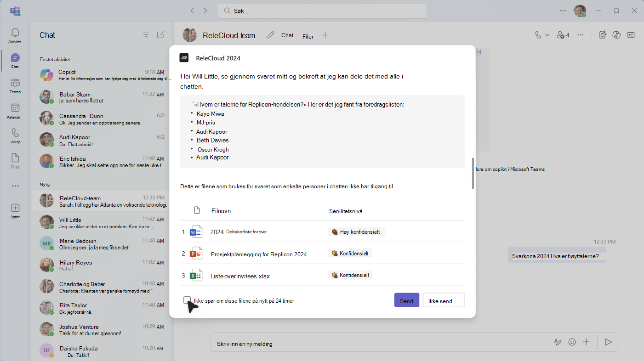Add a tab with the plus icon
Viewport: 644px width, 361px height.
[x=325, y=35]
